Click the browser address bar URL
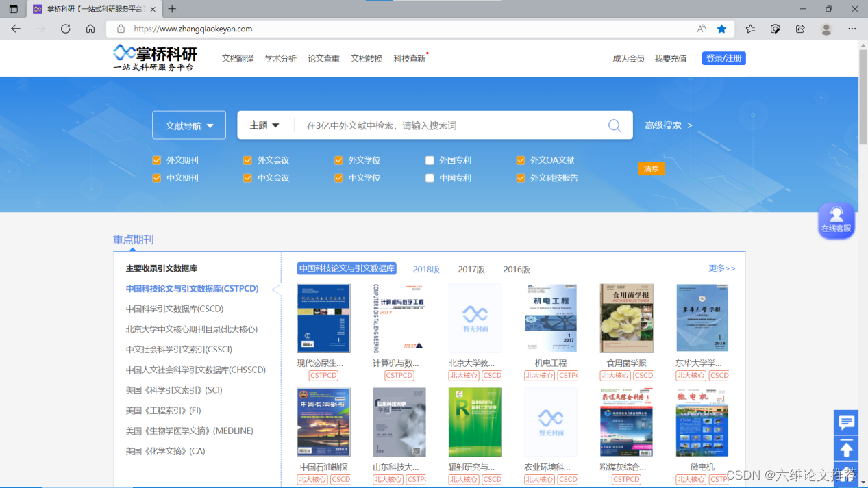 [193, 29]
